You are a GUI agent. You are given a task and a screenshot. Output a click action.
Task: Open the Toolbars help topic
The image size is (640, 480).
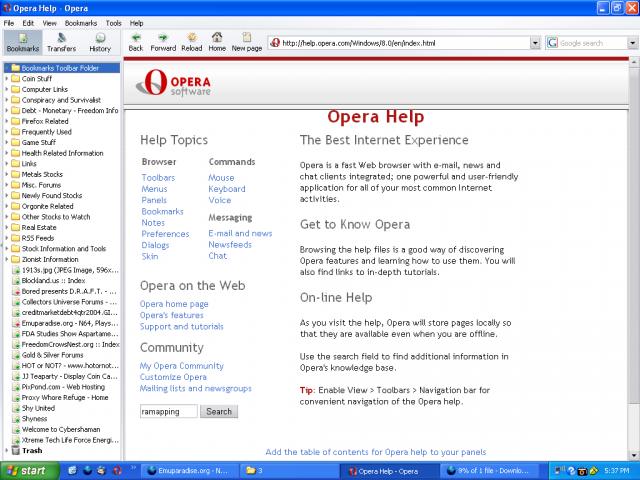158,178
